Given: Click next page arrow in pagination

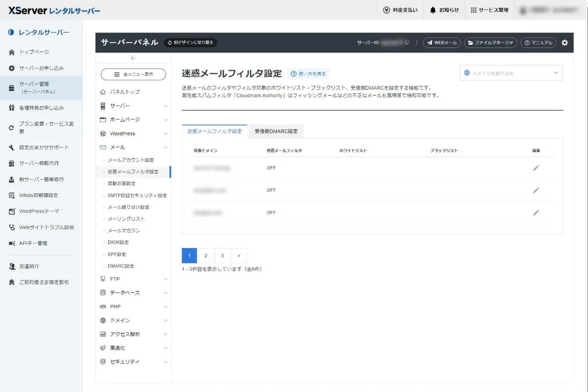Looking at the screenshot, I should point(239,256).
